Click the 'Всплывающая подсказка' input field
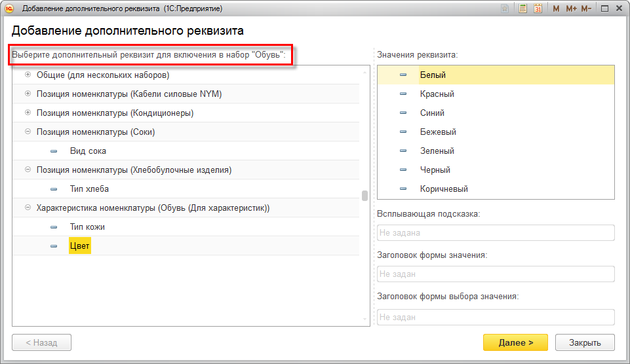The image size is (630, 364). [496, 232]
